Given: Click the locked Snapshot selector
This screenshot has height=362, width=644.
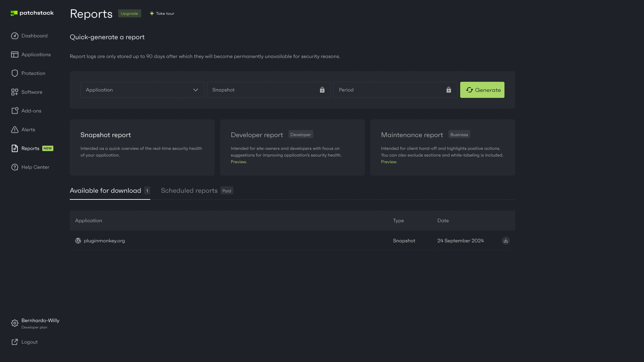Looking at the screenshot, I should coord(269,90).
